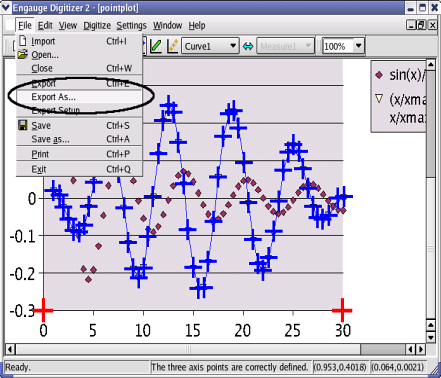Select Save as... menu entry
441x378 pixels.
click(x=79, y=139)
